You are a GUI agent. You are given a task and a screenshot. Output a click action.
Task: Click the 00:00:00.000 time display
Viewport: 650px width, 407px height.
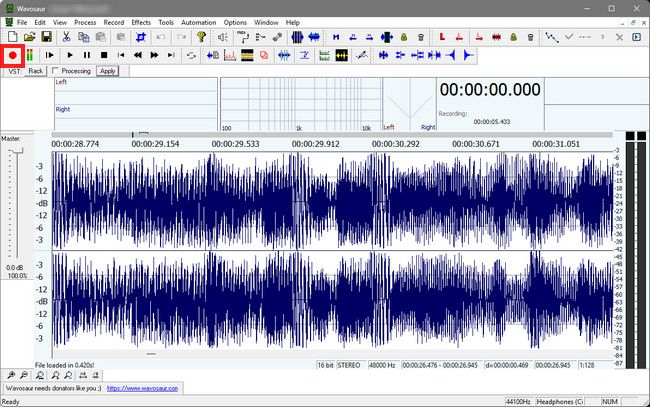(x=490, y=90)
